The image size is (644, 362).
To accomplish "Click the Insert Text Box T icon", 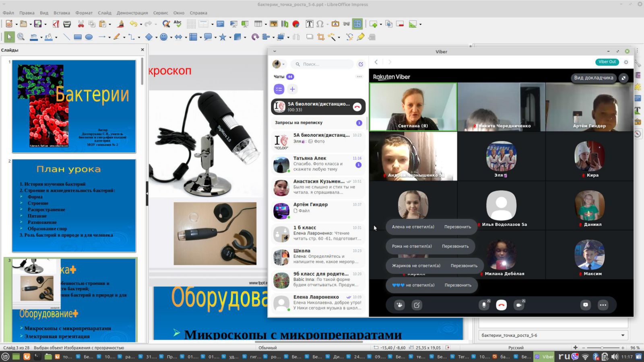I will [x=309, y=24].
